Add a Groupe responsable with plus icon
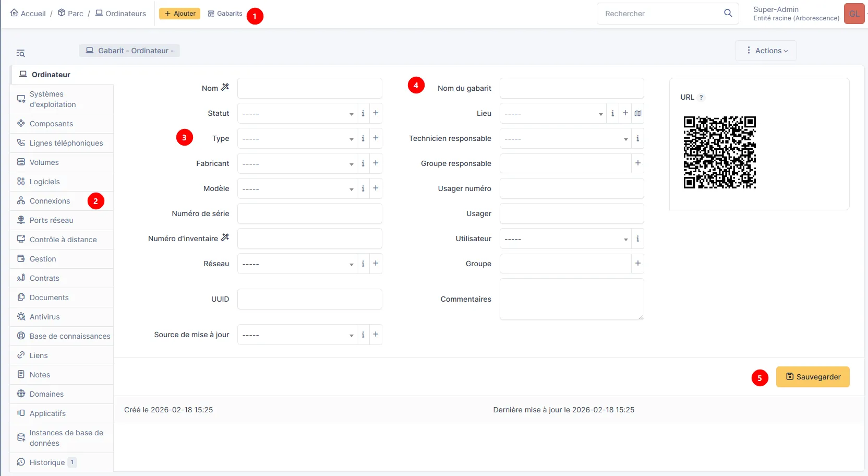 point(637,163)
